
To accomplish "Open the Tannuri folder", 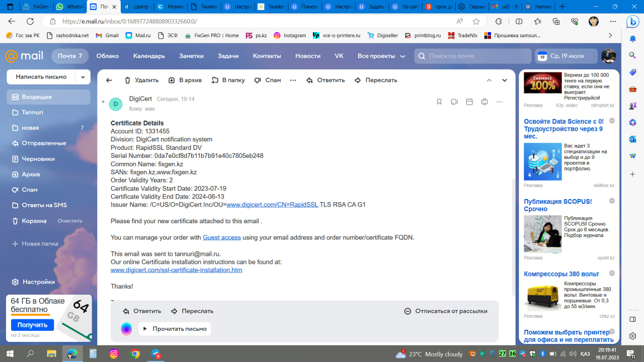I will click(x=49, y=112).
